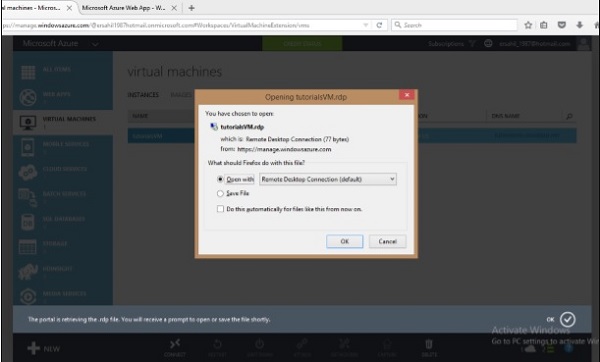Open Firefox downloads arrow icon
The image size is (600, 362).
(580, 25)
